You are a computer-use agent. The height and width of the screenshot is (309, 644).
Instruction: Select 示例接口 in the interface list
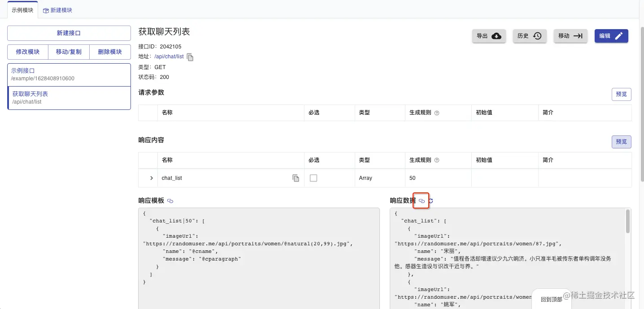pyautogui.click(x=69, y=74)
